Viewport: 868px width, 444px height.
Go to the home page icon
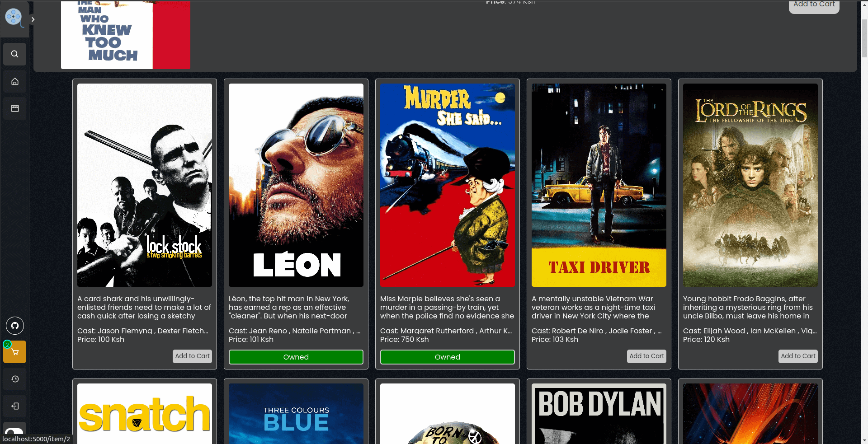click(15, 81)
